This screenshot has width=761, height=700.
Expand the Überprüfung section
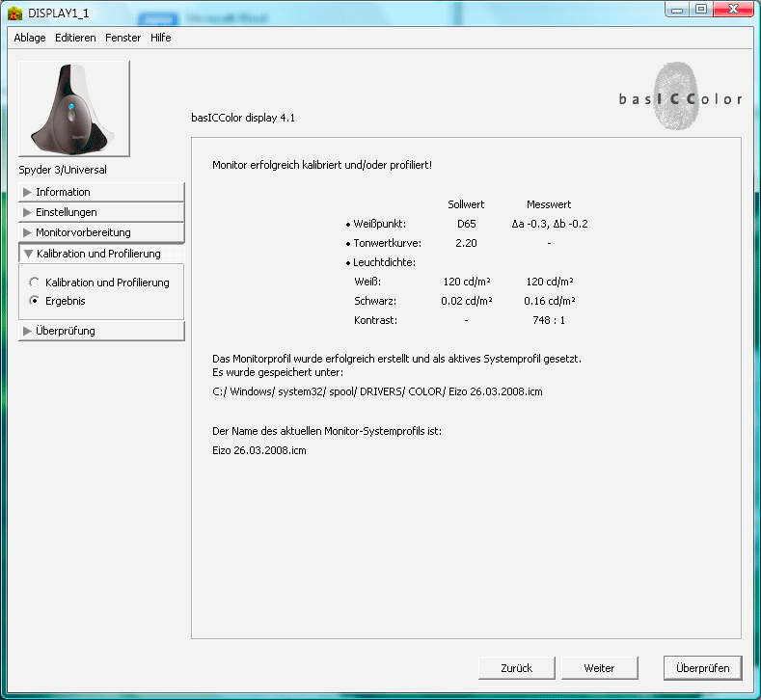[100, 331]
